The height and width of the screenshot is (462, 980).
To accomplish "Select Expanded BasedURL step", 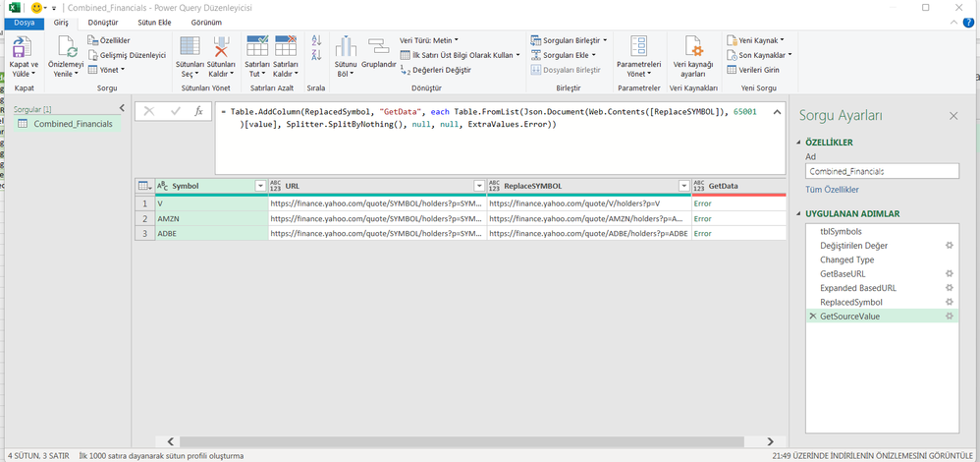I will 883,288.
